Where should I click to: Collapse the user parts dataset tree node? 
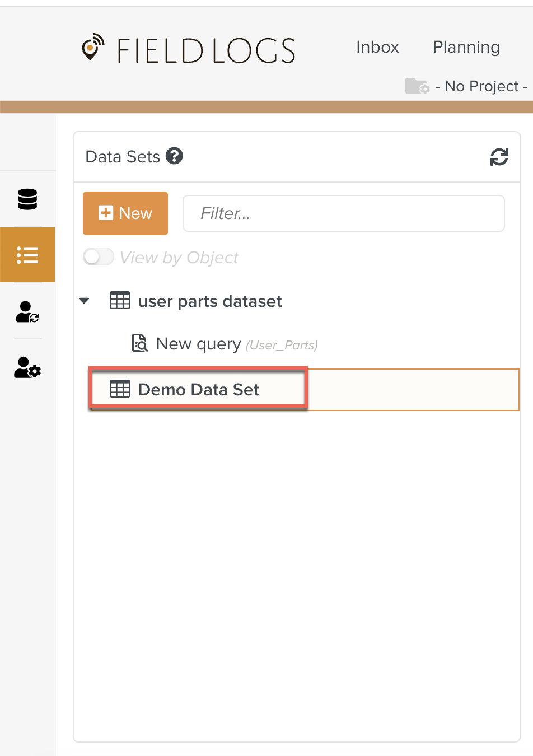point(85,301)
